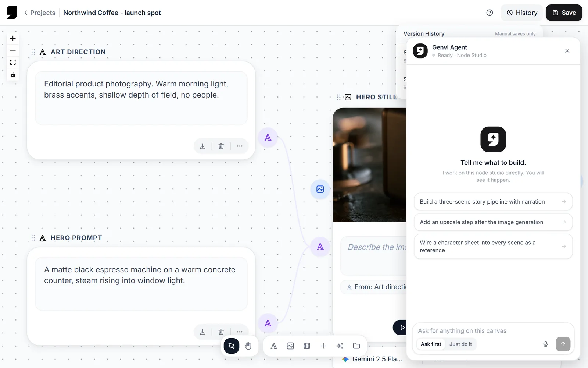Open the History panel button
The height and width of the screenshot is (368, 588).
pyautogui.click(x=522, y=13)
